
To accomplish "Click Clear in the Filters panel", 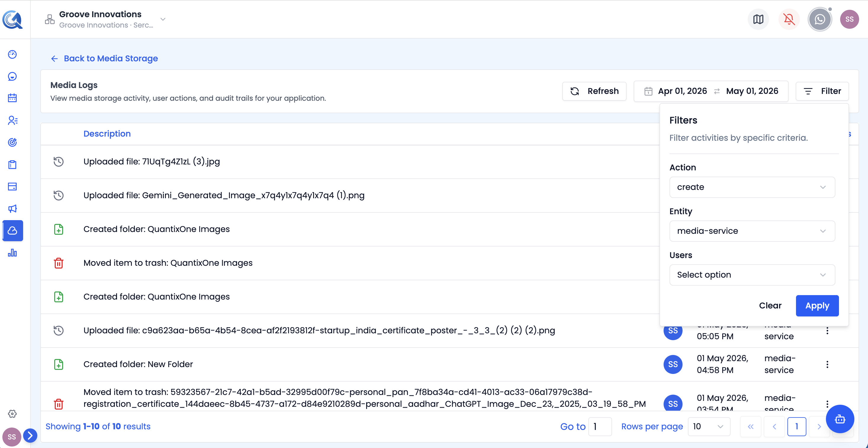I will click(770, 305).
